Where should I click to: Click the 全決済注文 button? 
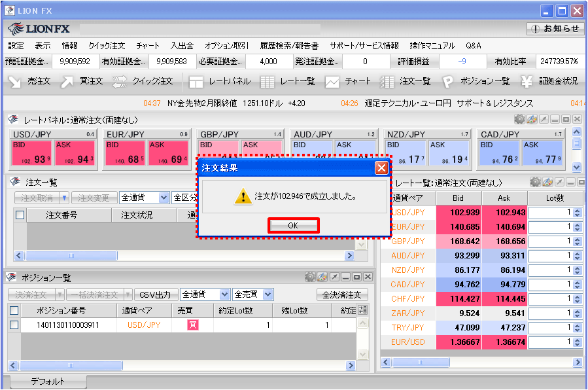pyautogui.click(x=342, y=295)
